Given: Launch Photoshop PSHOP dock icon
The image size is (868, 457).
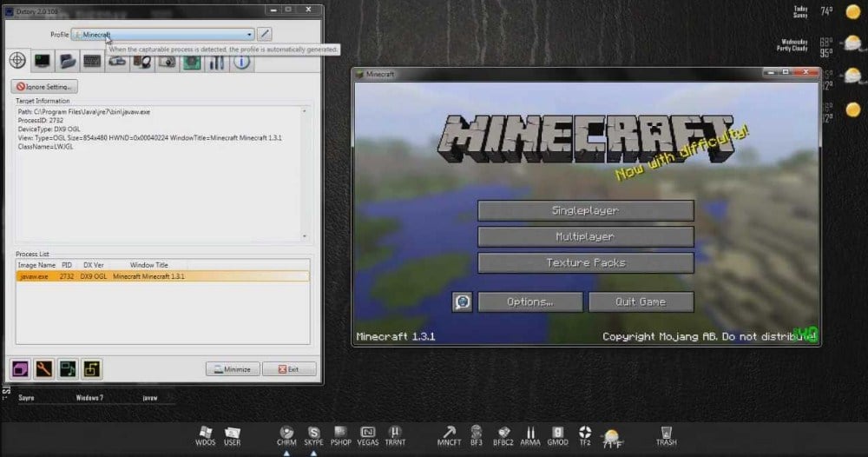Looking at the screenshot, I should click(340, 436).
